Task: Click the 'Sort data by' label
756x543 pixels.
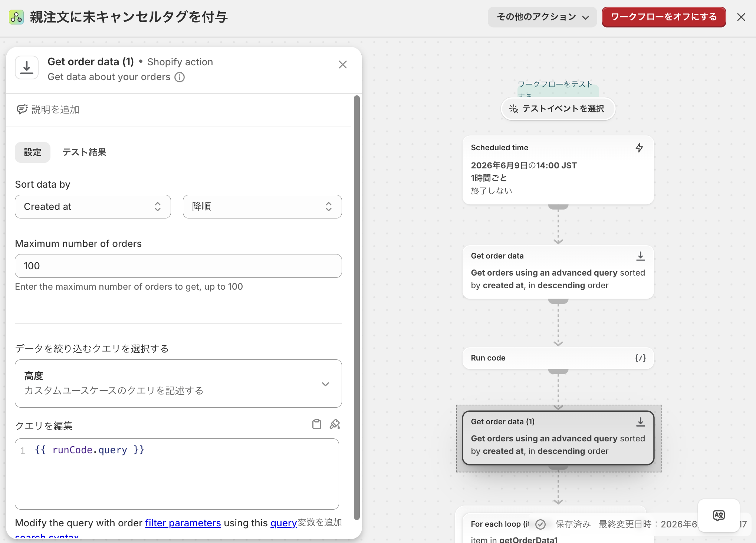Action: 43,184
